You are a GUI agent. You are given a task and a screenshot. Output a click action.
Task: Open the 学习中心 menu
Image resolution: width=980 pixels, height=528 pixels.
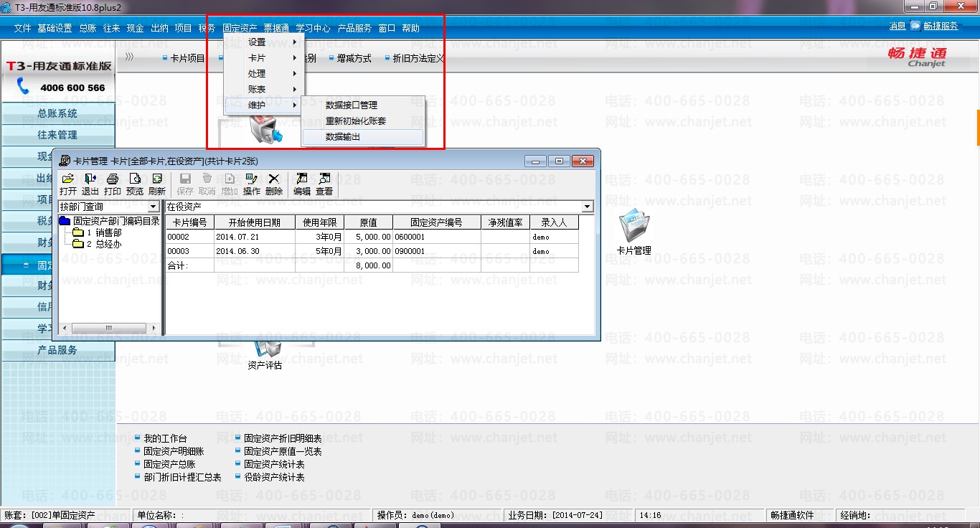[313, 29]
